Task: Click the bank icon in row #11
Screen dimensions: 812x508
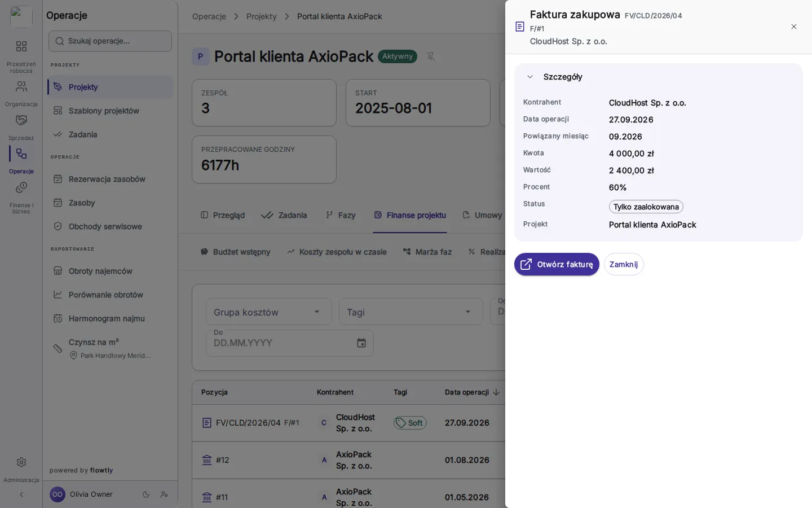Action: tap(207, 497)
